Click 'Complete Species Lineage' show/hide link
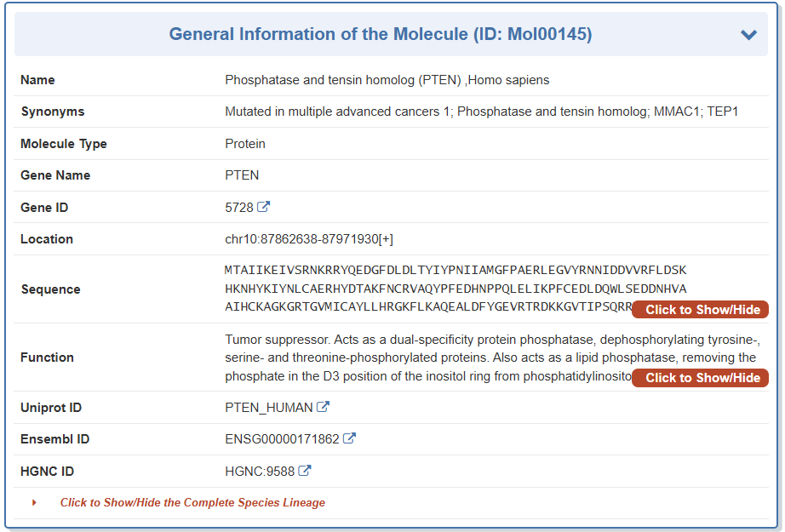The width and height of the screenshot is (785, 532). coord(192,503)
